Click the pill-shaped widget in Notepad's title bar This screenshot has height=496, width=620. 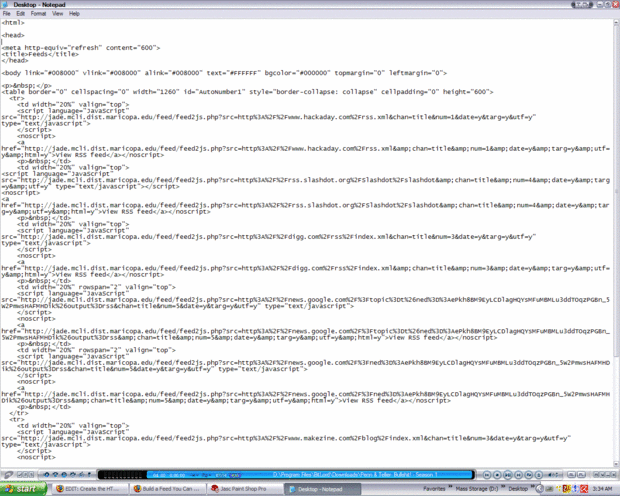point(582,5)
